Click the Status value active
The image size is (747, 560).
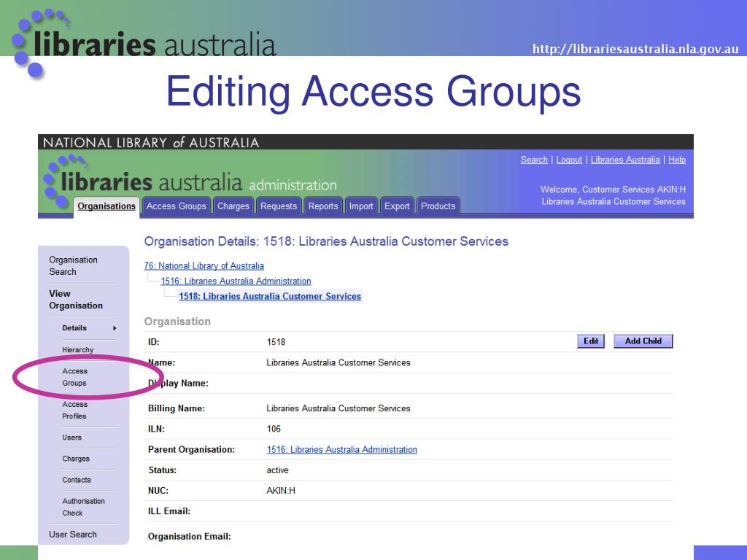[277, 470]
